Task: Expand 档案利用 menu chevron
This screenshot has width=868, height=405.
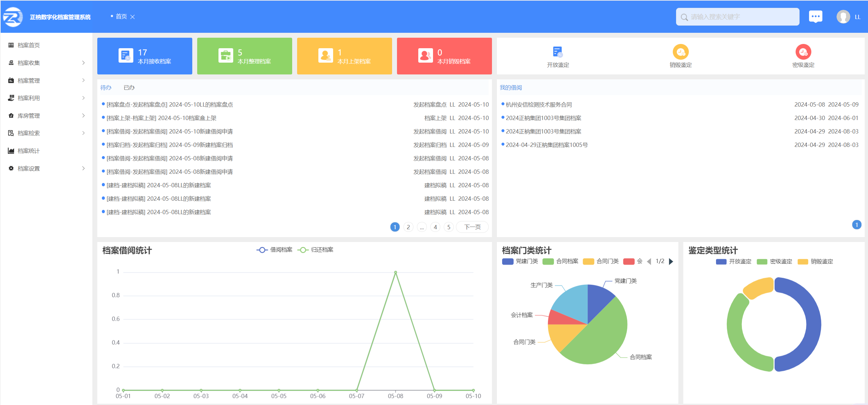Action: point(83,98)
